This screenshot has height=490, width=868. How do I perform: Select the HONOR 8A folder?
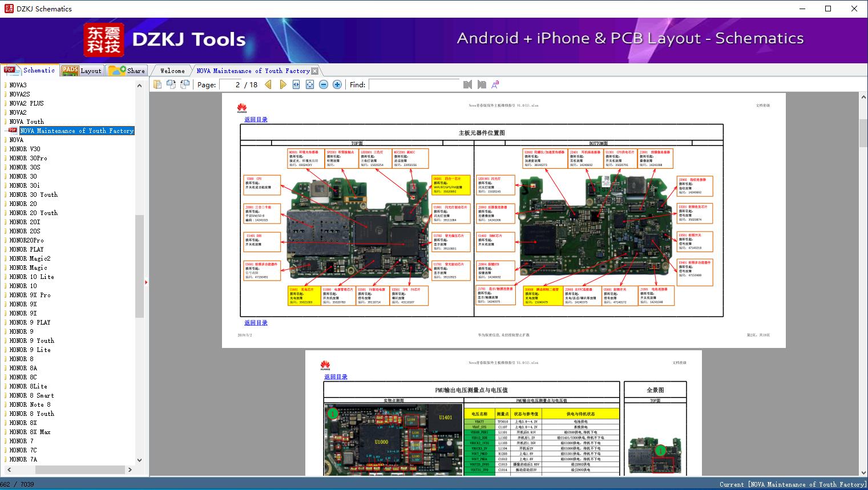coord(23,368)
